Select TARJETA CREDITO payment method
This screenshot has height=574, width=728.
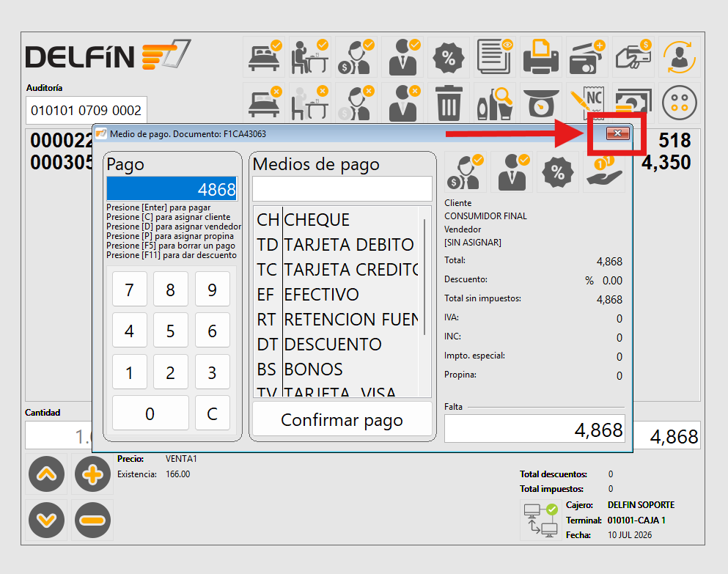337,270
